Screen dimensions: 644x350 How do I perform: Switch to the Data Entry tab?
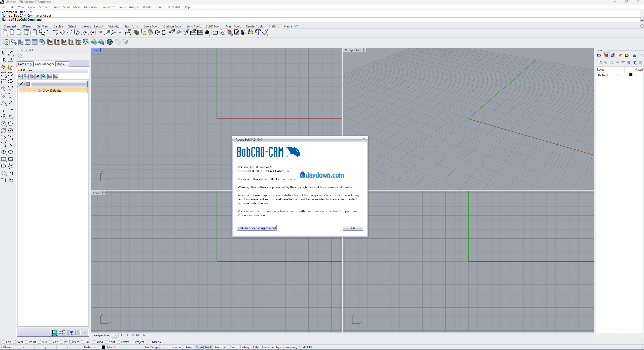coord(25,64)
